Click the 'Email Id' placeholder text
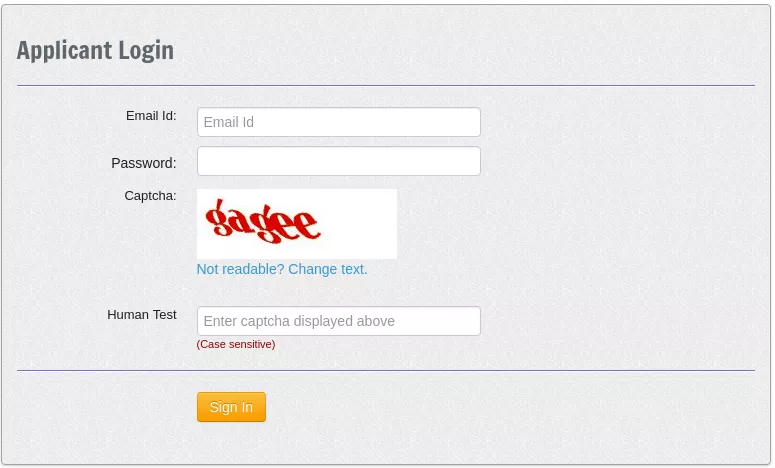The width and height of the screenshot is (775, 468). click(x=229, y=122)
